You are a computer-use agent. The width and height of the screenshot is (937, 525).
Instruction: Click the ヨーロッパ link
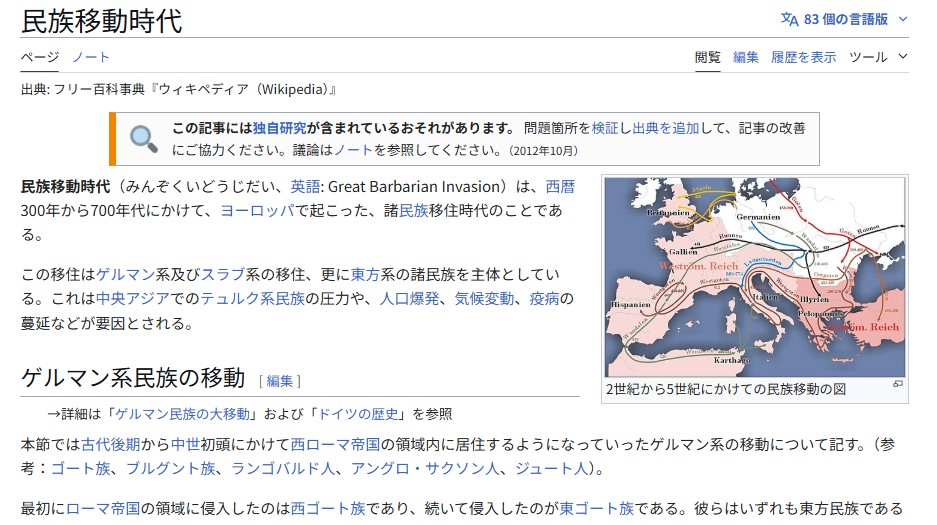258,210
